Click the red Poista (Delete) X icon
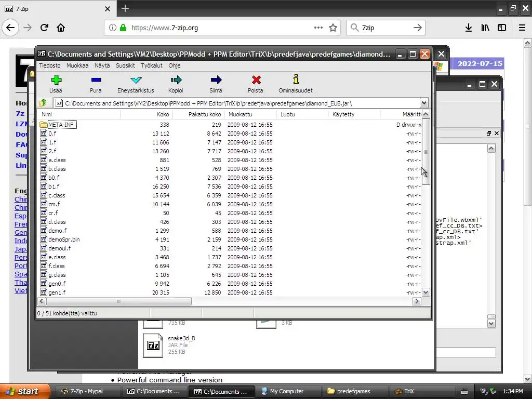Screen dimensions: 532x399 [x=256, y=80]
